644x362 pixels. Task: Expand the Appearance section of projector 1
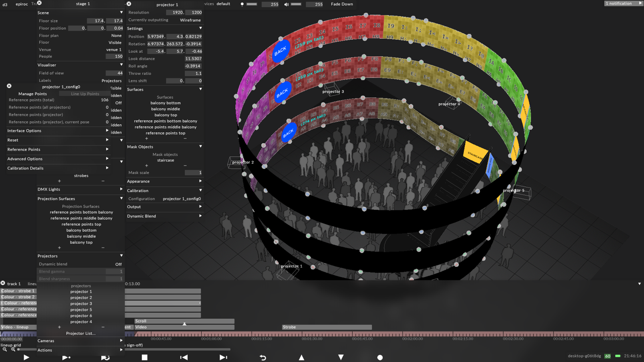pyautogui.click(x=165, y=181)
